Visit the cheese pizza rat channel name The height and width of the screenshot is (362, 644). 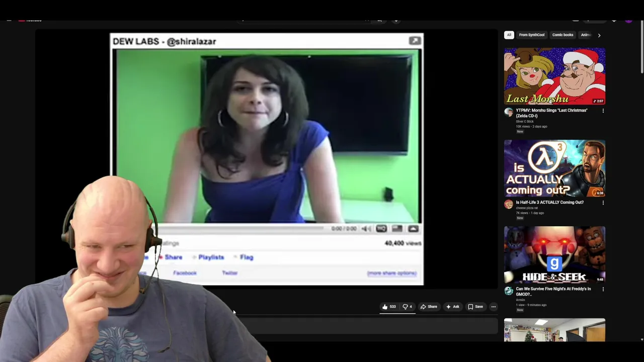tap(527, 208)
